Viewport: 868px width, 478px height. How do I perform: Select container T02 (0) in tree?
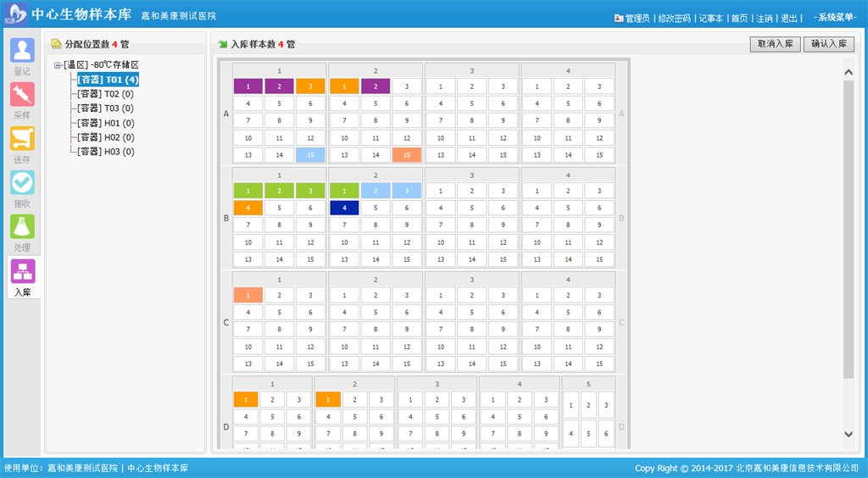[106, 94]
